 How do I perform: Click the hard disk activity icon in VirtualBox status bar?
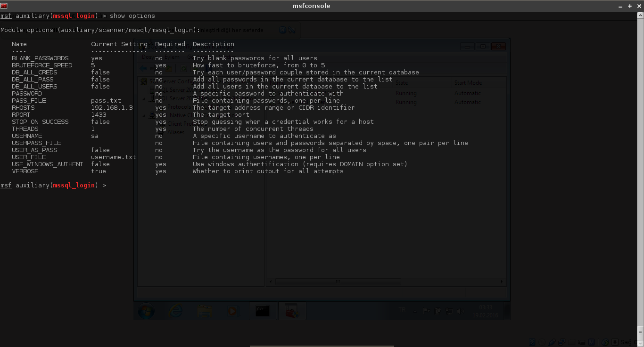click(532, 342)
